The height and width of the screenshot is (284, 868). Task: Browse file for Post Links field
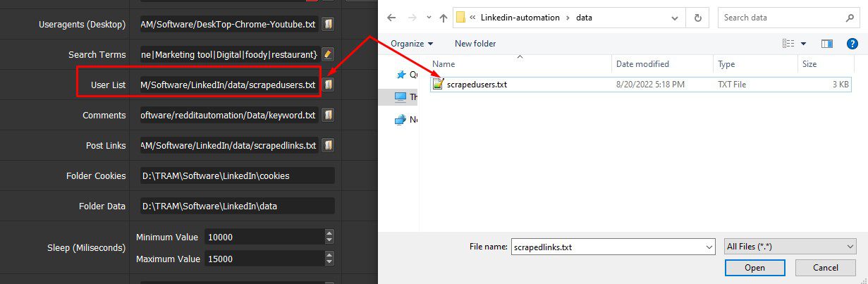[x=328, y=145]
